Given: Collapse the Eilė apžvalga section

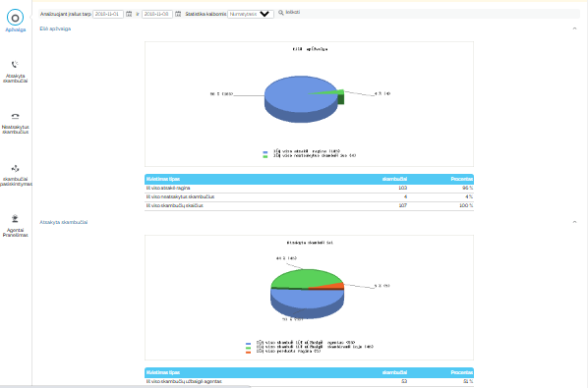Looking at the screenshot, I should 574,28.
